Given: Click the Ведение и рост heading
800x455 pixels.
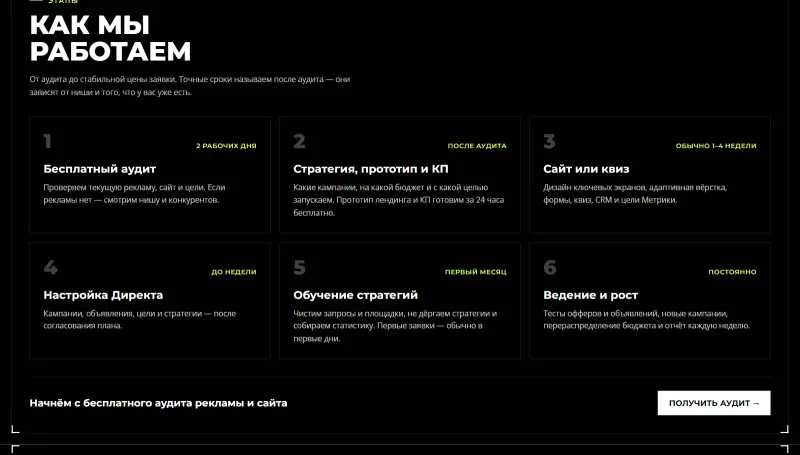Looking at the screenshot, I should [x=590, y=295].
